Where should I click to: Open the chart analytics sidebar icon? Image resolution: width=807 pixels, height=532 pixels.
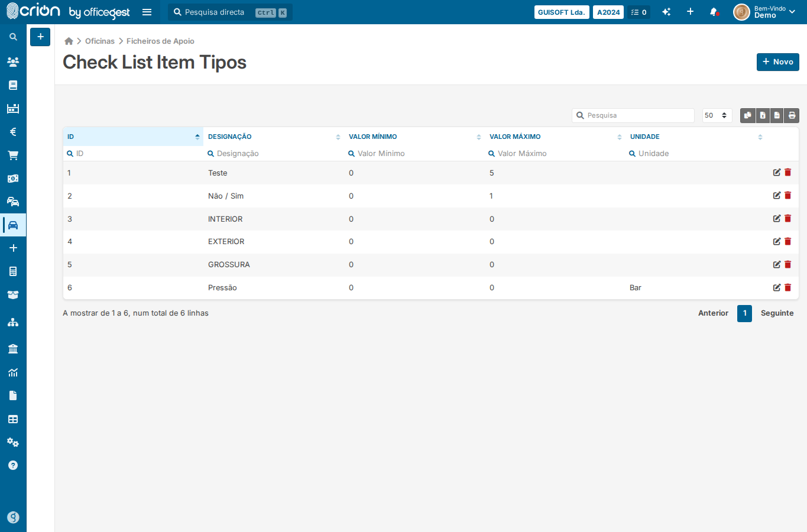(x=13, y=372)
